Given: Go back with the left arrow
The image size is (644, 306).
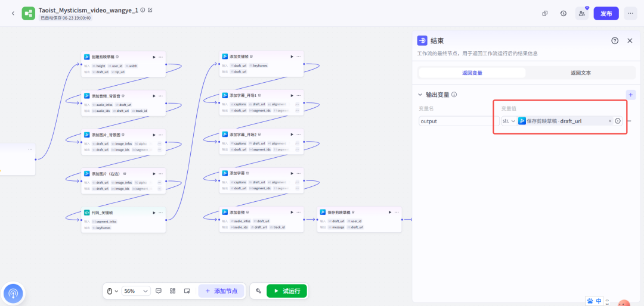Looking at the screenshot, I should (x=13, y=13).
